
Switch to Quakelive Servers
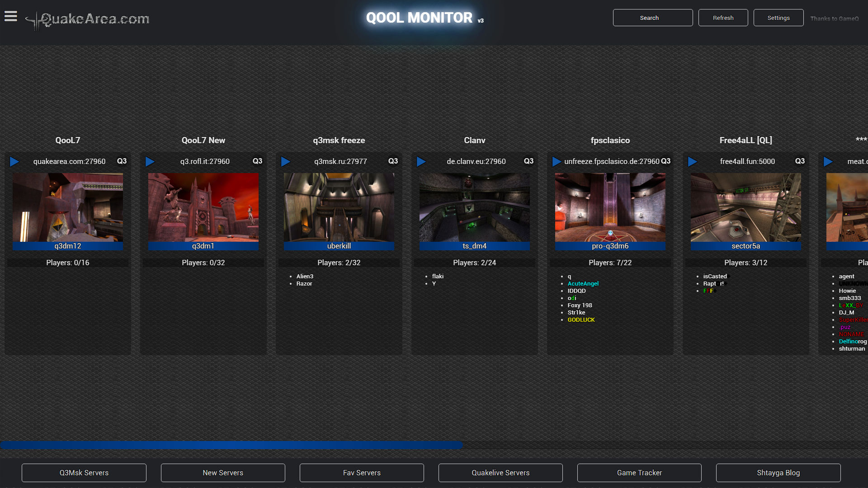pyautogui.click(x=500, y=473)
